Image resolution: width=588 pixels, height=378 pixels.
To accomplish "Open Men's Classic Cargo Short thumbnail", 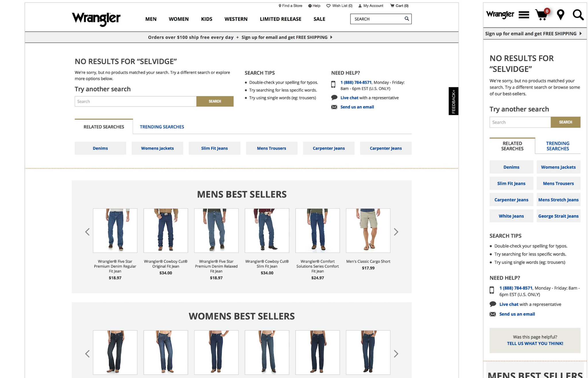I will point(368,231).
